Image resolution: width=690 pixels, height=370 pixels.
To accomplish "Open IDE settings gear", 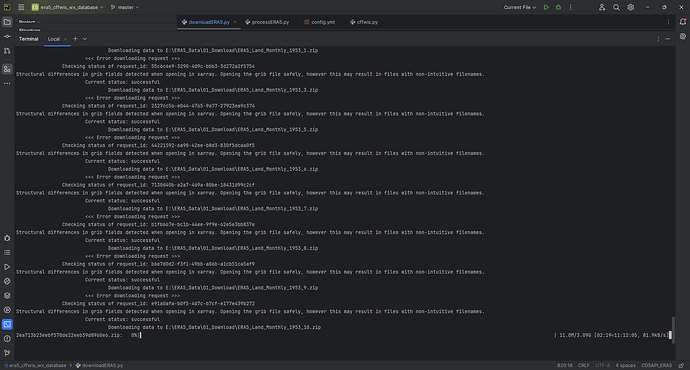I will (631, 7).
